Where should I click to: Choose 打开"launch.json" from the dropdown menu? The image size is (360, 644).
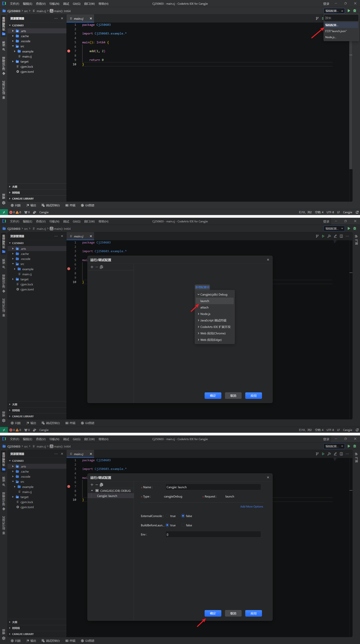(336, 31)
